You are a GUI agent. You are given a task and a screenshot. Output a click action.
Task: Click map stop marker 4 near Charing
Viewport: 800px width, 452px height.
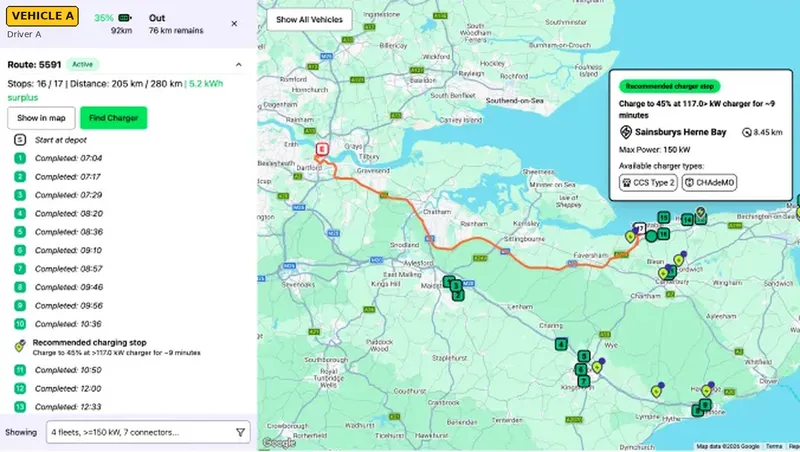[x=561, y=344]
